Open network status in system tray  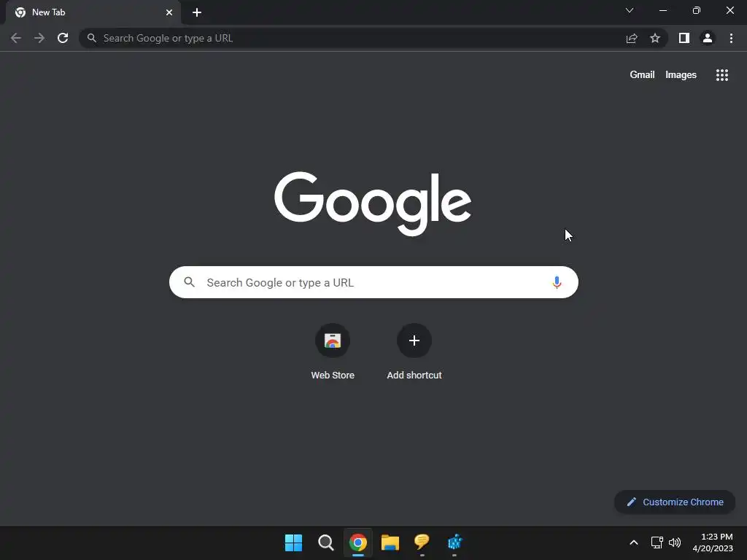click(657, 542)
